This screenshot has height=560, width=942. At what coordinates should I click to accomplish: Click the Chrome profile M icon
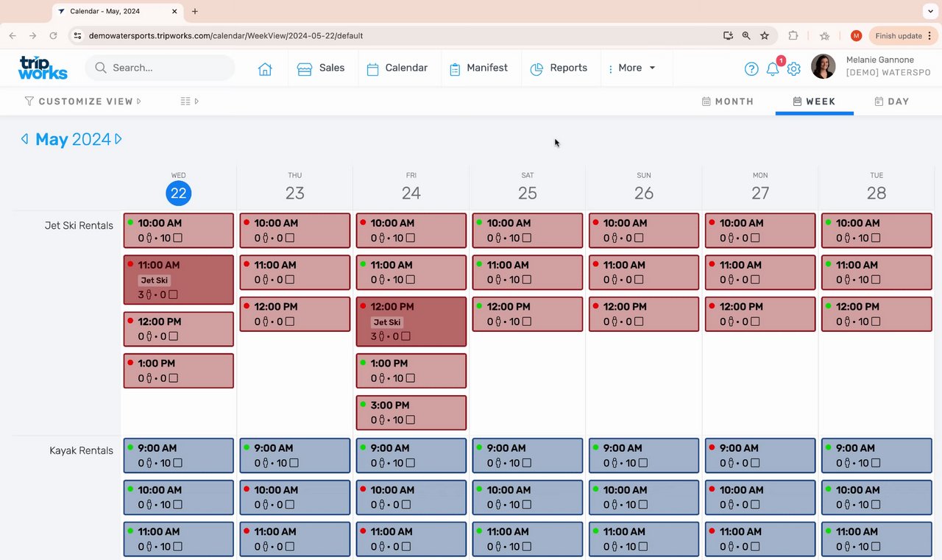click(x=856, y=35)
